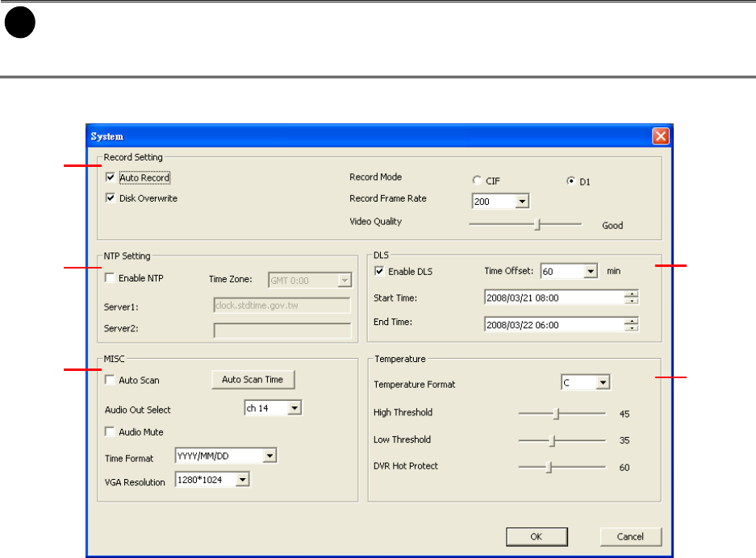Choose D1 record mode radio button
The image size is (756, 558).
tap(570, 181)
